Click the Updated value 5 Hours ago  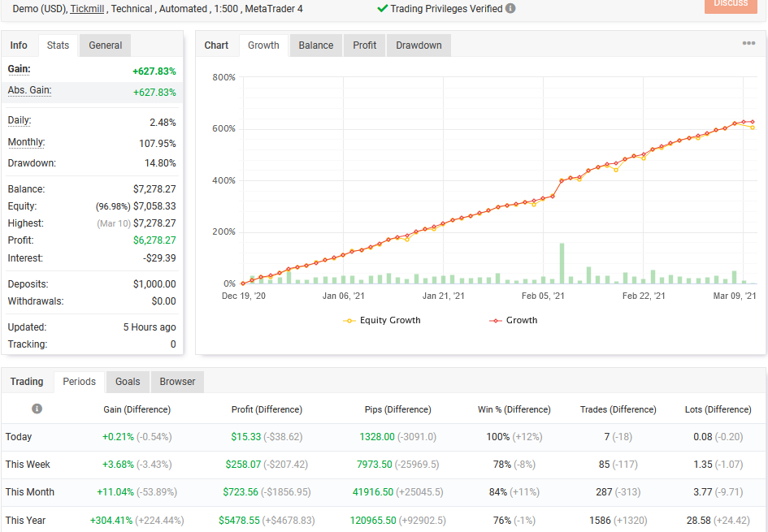tap(150, 327)
